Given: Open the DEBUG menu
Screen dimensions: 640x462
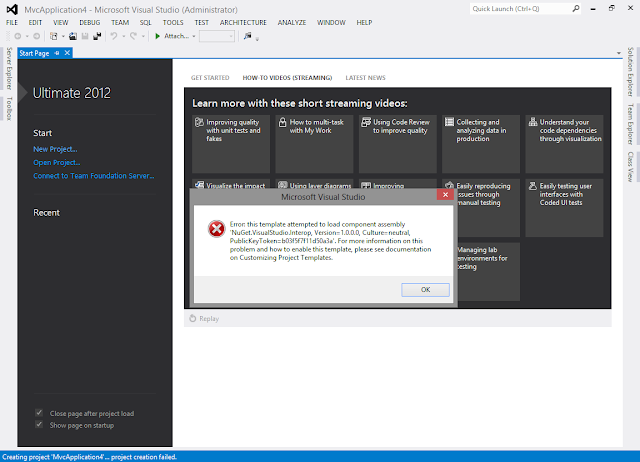Looking at the screenshot, I should coord(89,22).
